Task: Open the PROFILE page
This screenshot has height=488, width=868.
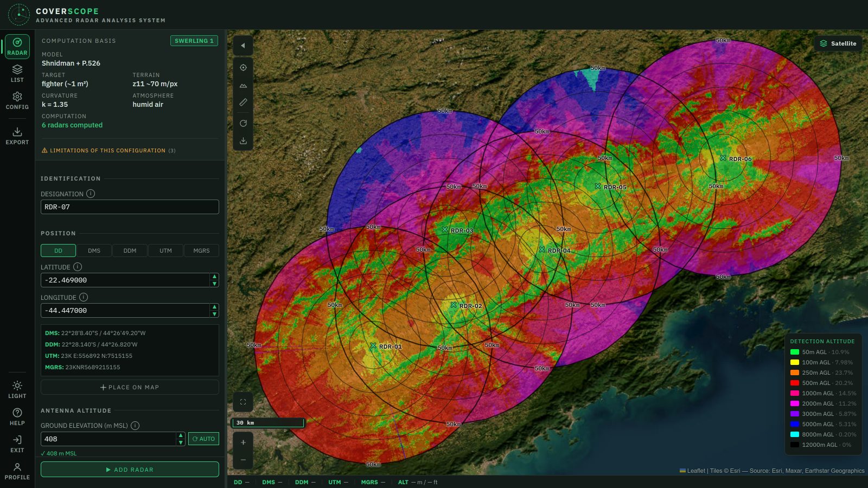Action: click(x=17, y=471)
